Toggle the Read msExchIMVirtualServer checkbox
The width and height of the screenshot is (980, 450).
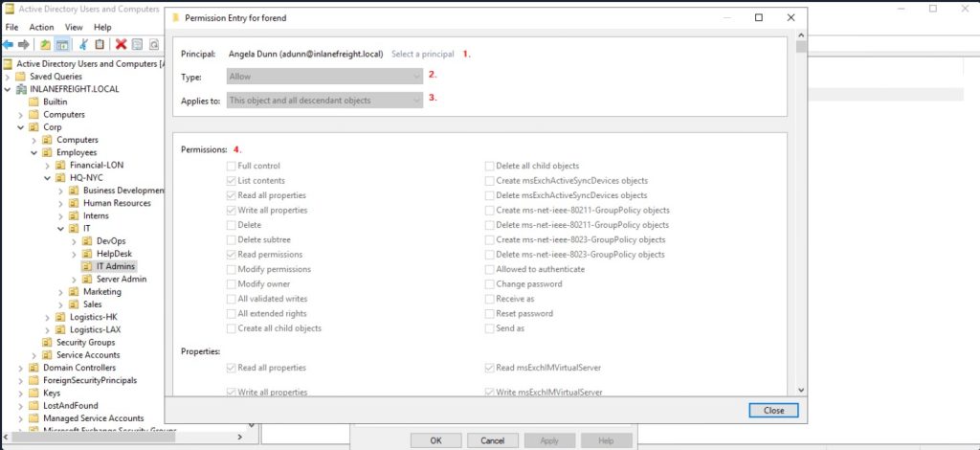(x=489, y=368)
